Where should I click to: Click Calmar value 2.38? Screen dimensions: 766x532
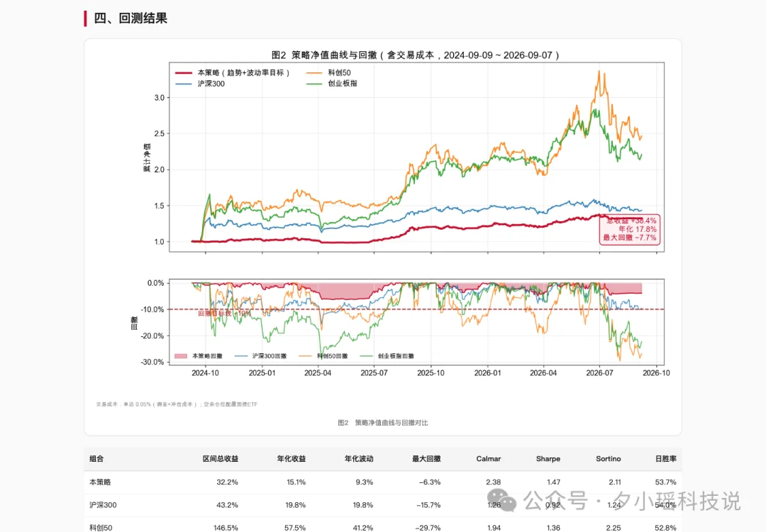(494, 482)
